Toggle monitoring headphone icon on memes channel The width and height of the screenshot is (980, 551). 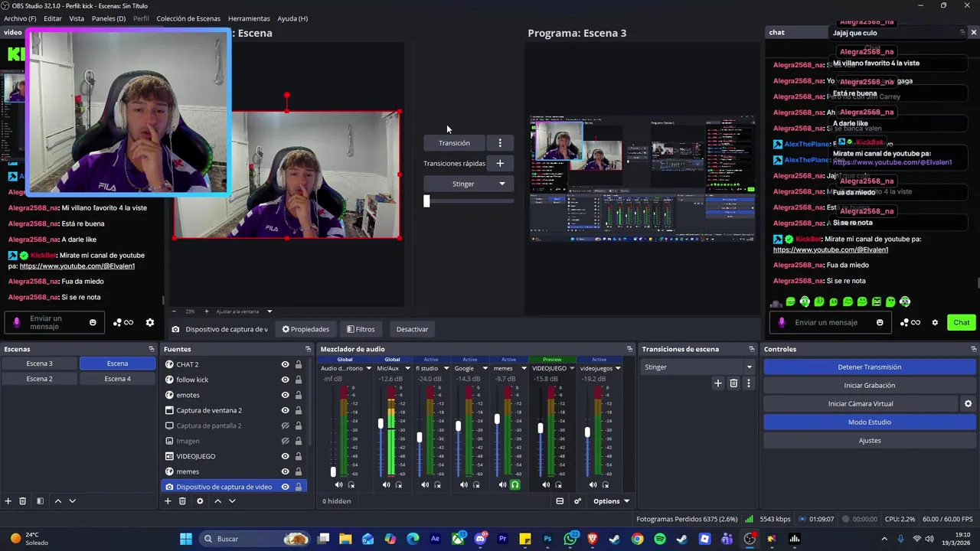point(514,484)
